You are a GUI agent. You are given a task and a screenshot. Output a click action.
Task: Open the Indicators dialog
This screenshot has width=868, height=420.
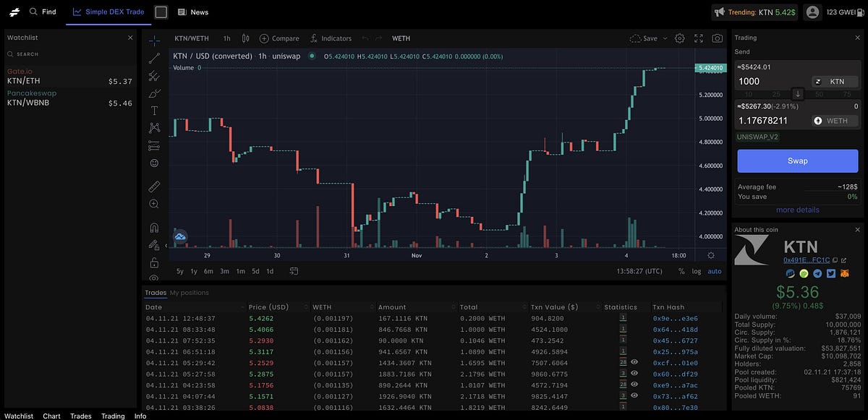click(x=331, y=38)
